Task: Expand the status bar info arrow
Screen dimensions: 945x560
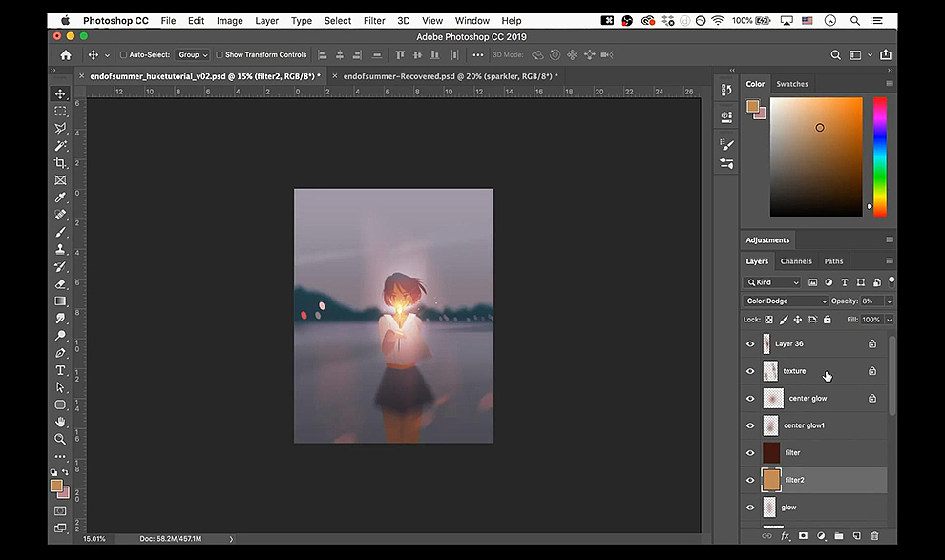Action: 231,539
